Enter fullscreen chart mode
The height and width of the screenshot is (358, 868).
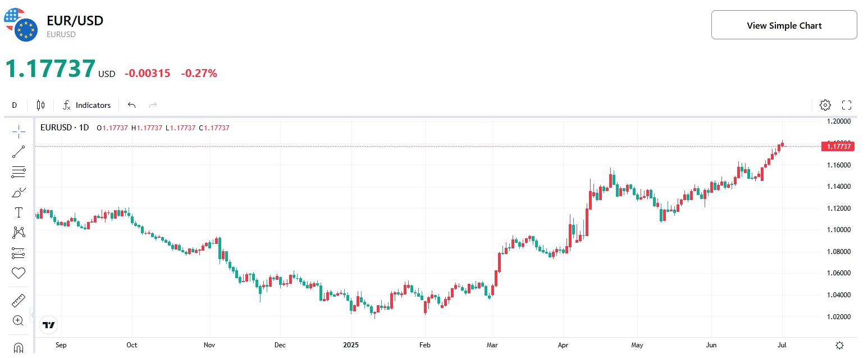(x=847, y=105)
